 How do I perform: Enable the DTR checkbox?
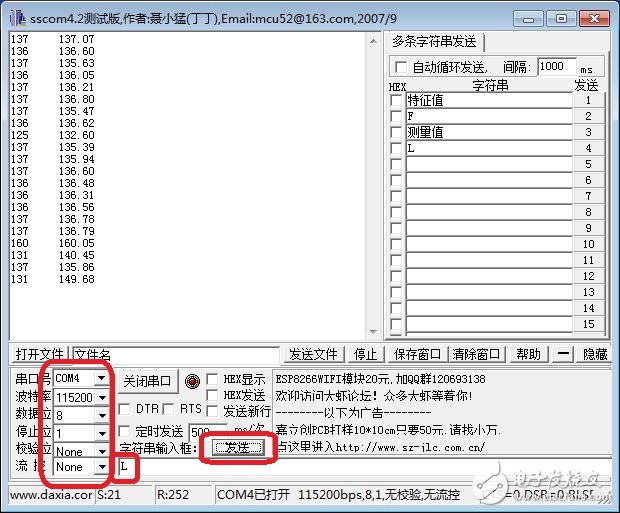(x=124, y=409)
